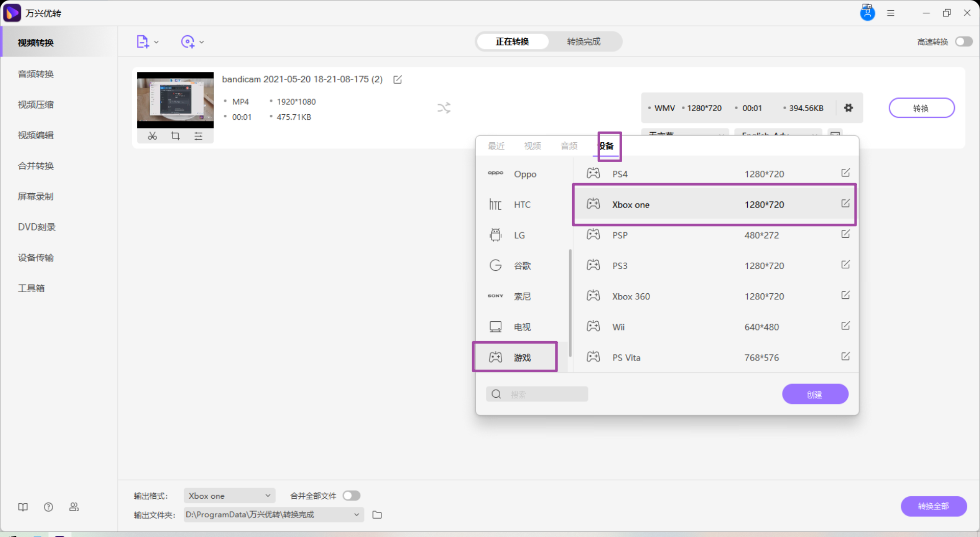This screenshot has height=537, width=980.
Task: Switch to the 转换完成 tab
Action: tap(583, 42)
